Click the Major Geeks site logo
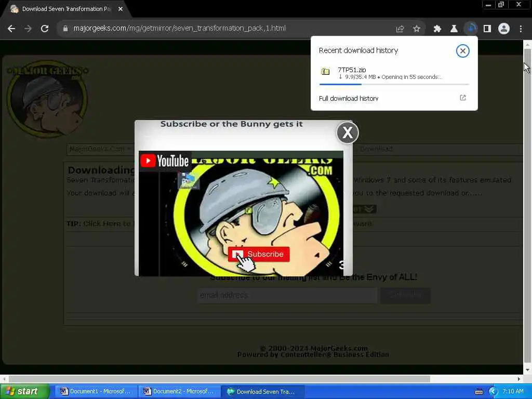 click(47, 99)
